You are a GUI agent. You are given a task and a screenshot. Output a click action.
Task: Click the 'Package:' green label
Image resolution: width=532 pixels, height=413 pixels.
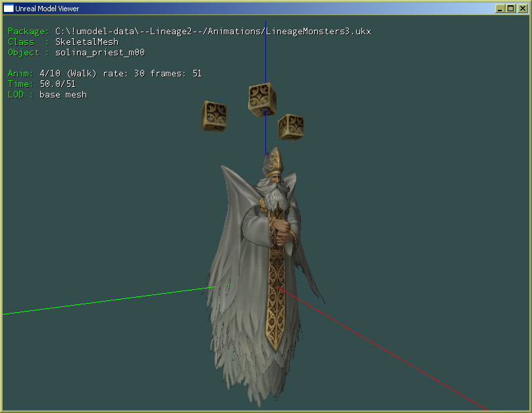(x=28, y=32)
